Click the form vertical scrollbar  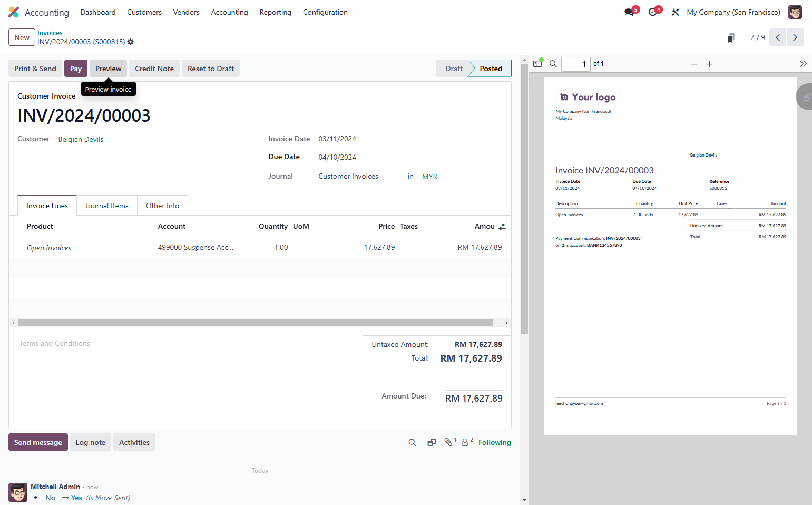click(x=524, y=199)
